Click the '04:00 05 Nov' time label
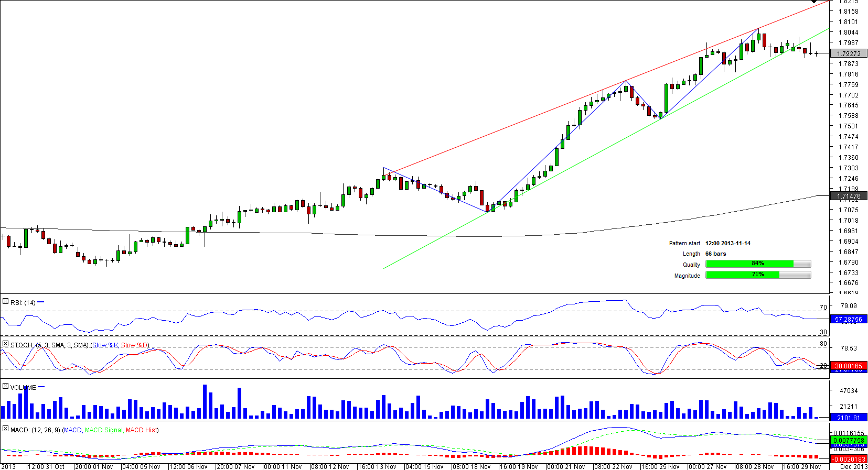 (x=141, y=466)
